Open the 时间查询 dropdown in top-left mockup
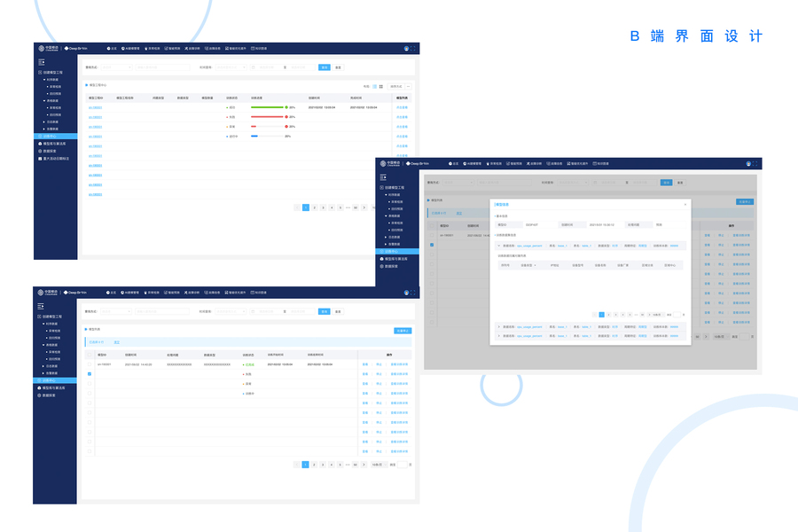Viewport: 798px width, 532px height. point(231,67)
